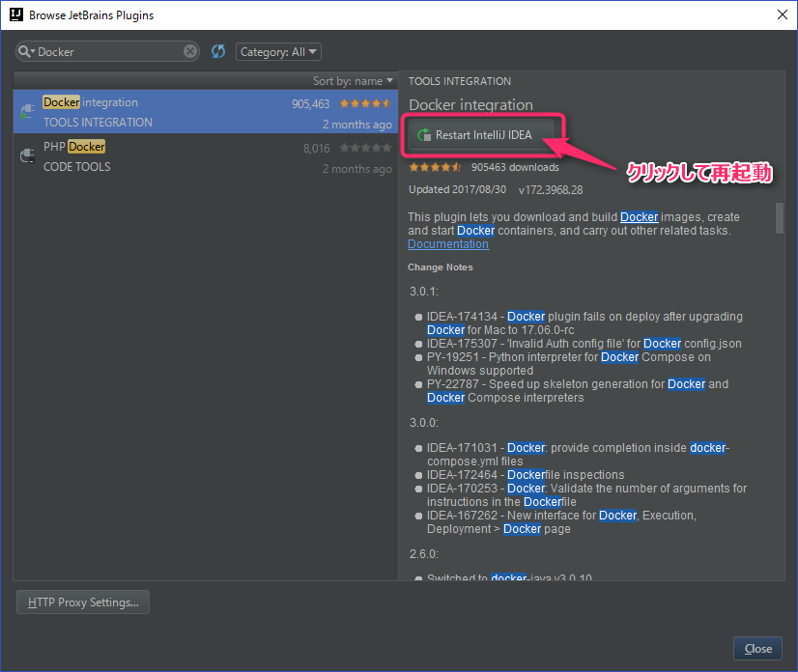Click the description panel scrollbar thumb
This screenshot has width=798, height=672.
click(x=780, y=218)
